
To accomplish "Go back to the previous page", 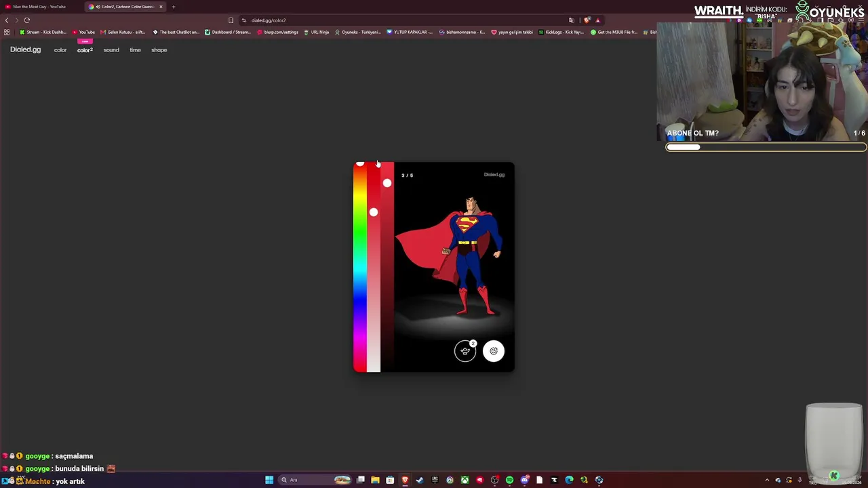I will pos(7,20).
